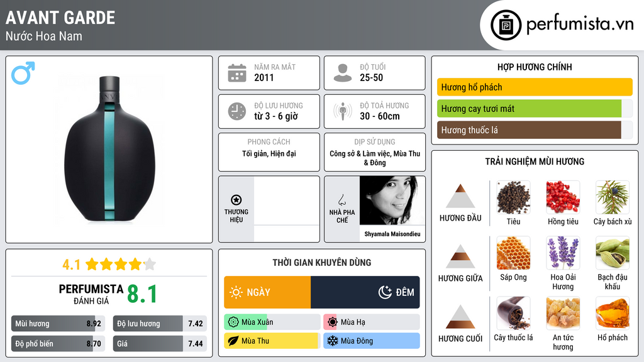Click the THỜI GIAN KHUYÊN DÙNG heading

click(322, 263)
